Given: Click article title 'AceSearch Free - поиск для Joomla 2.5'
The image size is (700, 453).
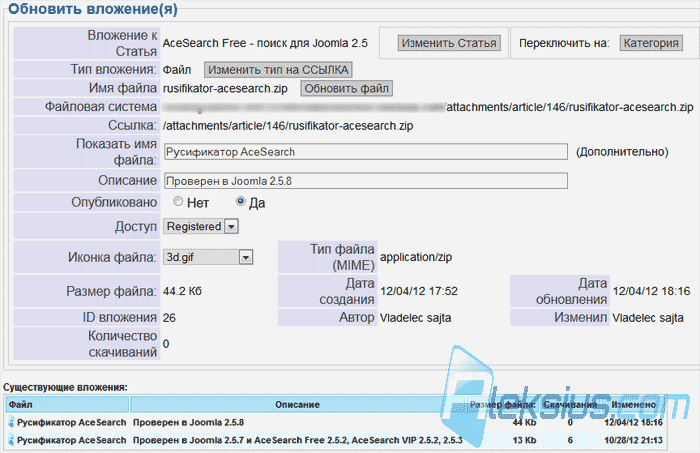Looking at the screenshot, I should [x=265, y=43].
